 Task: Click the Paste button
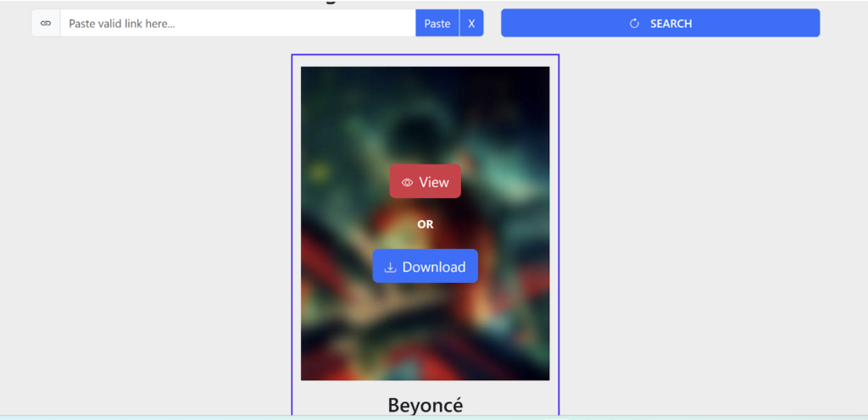pos(437,23)
